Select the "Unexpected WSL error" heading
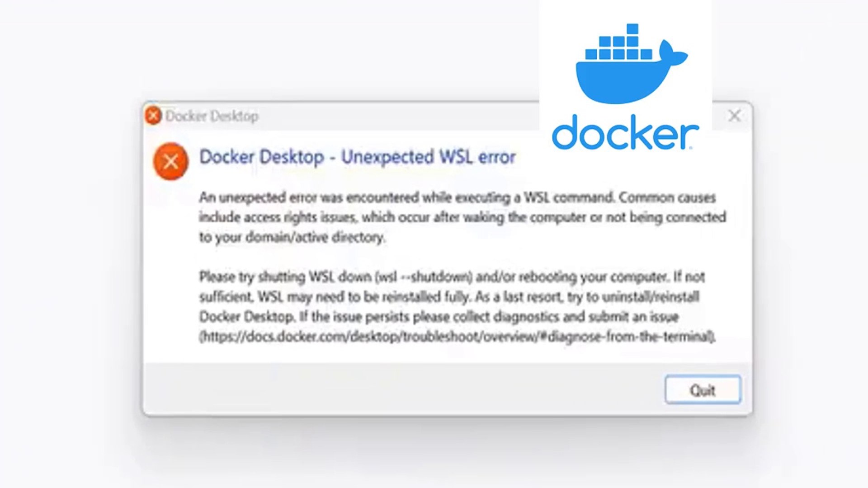The height and width of the screenshot is (488, 868). pos(428,157)
